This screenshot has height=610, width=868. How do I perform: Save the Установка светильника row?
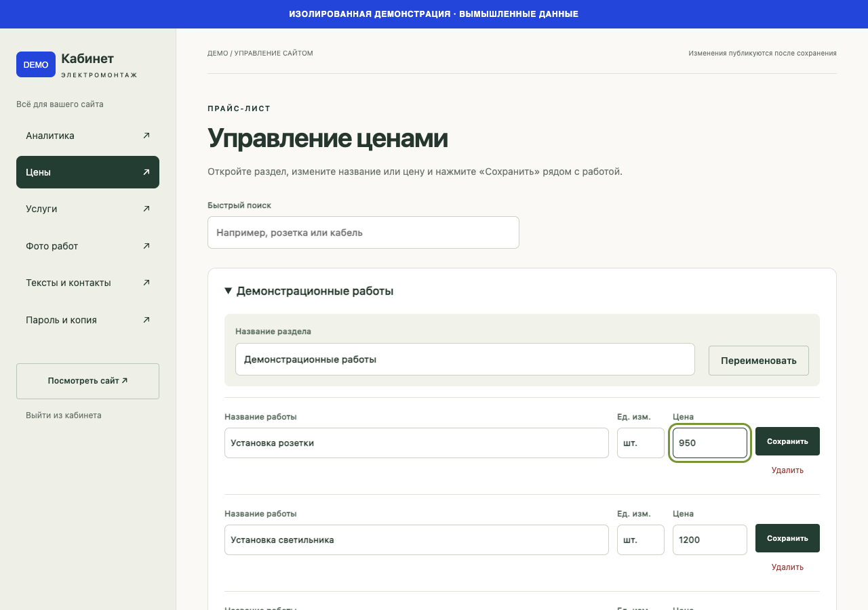[787, 538]
